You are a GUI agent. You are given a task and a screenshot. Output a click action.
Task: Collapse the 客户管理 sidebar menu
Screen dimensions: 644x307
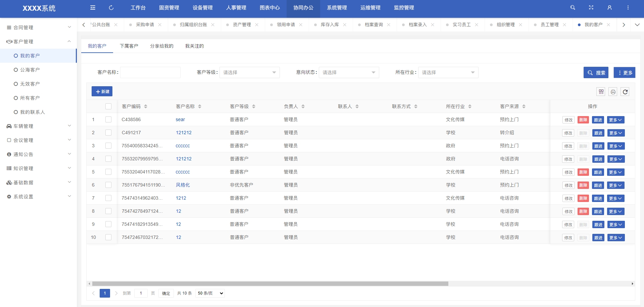click(x=38, y=42)
